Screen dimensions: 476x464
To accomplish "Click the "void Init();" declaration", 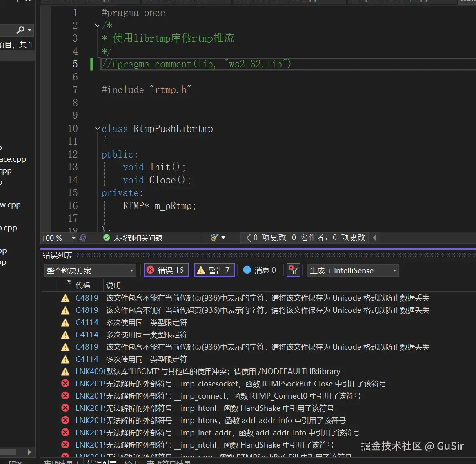I will click(154, 167).
